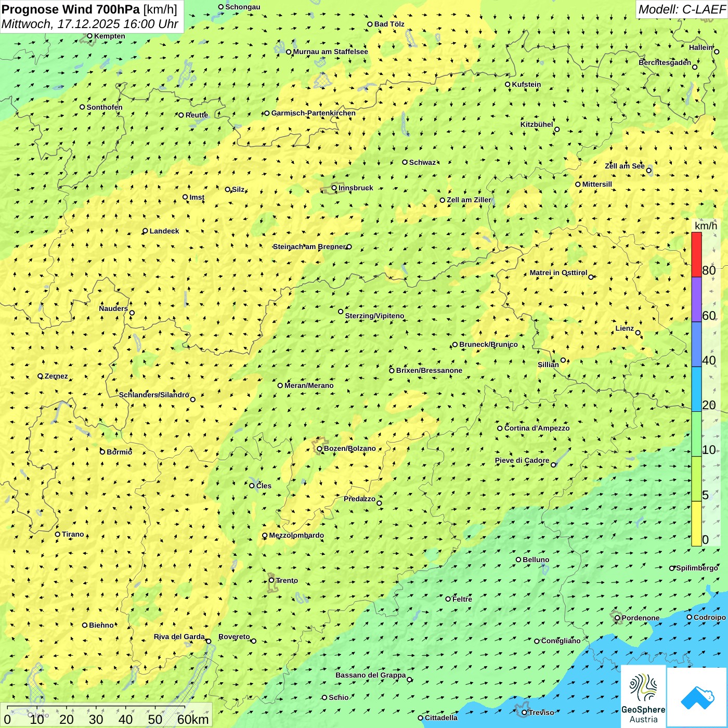Click the 'Feltre' label

tap(462, 599)
